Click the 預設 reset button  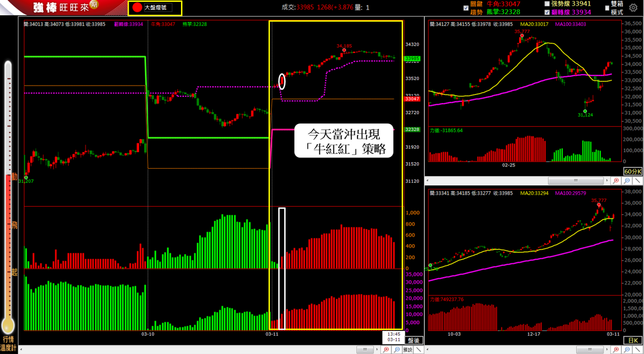(x=408, y=350)
